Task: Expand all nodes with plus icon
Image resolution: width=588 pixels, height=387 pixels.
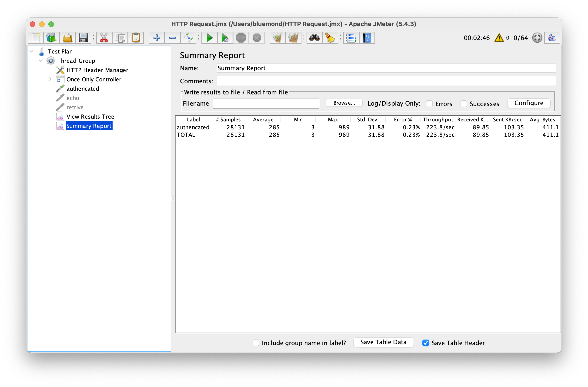Action: click(157, 38)
